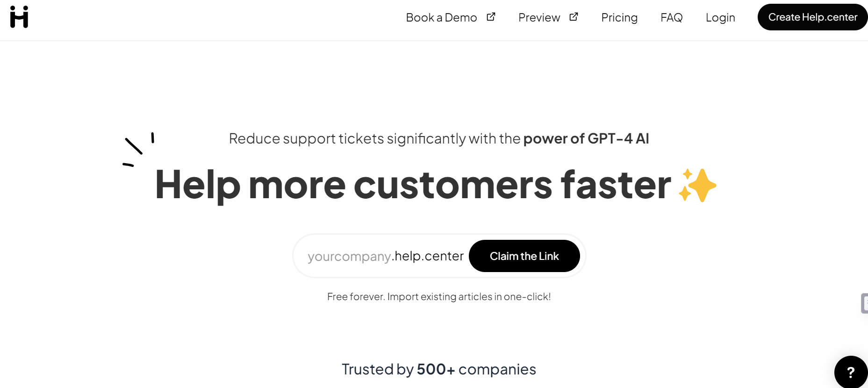Click the Create Help.center button
868x388 pixels.
pyautogui.click(x=812, y=17)
